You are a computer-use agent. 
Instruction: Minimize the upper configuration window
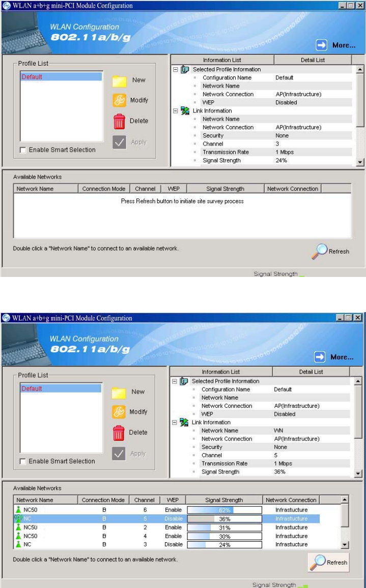click(x=342, y=6)
